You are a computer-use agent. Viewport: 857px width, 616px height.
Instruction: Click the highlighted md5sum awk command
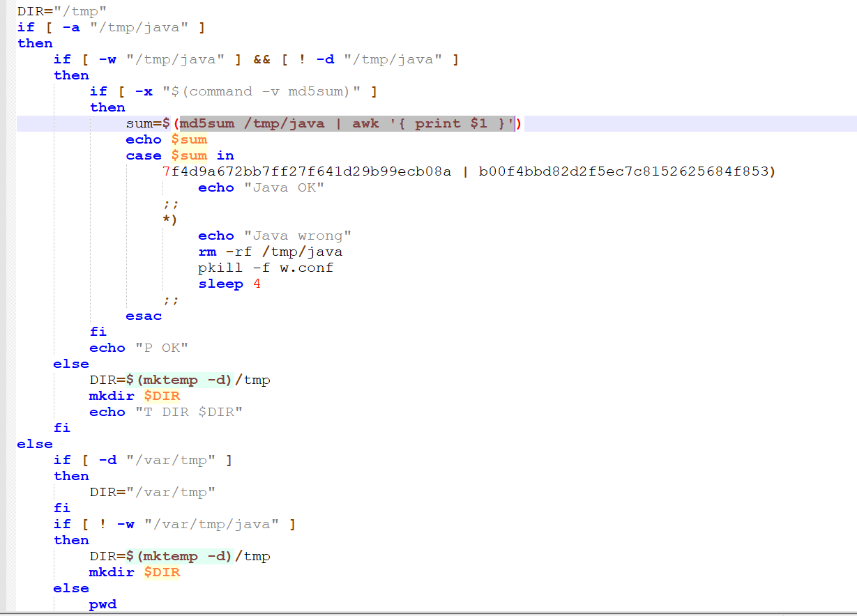[x=347, y=123]
